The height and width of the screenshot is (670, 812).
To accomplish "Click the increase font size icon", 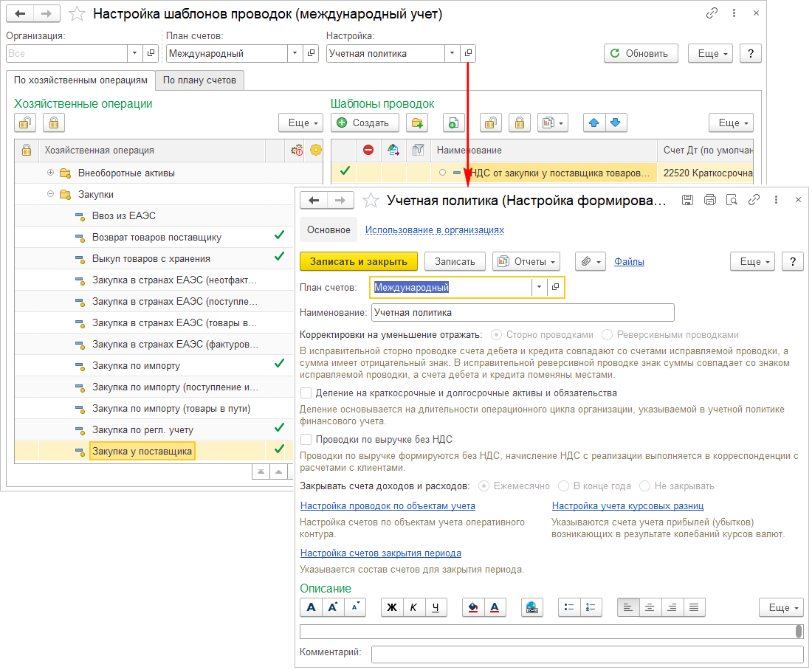I will (333, 607).
